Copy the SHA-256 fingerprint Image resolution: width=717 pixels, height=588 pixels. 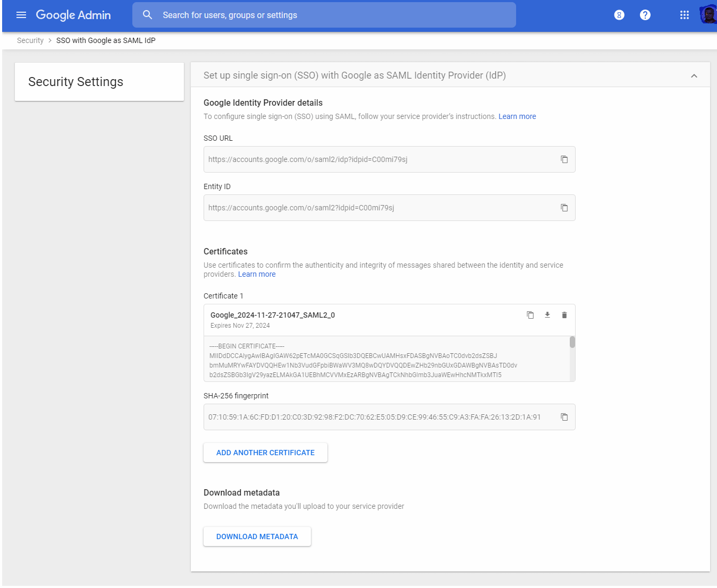[x=564, y=417]
